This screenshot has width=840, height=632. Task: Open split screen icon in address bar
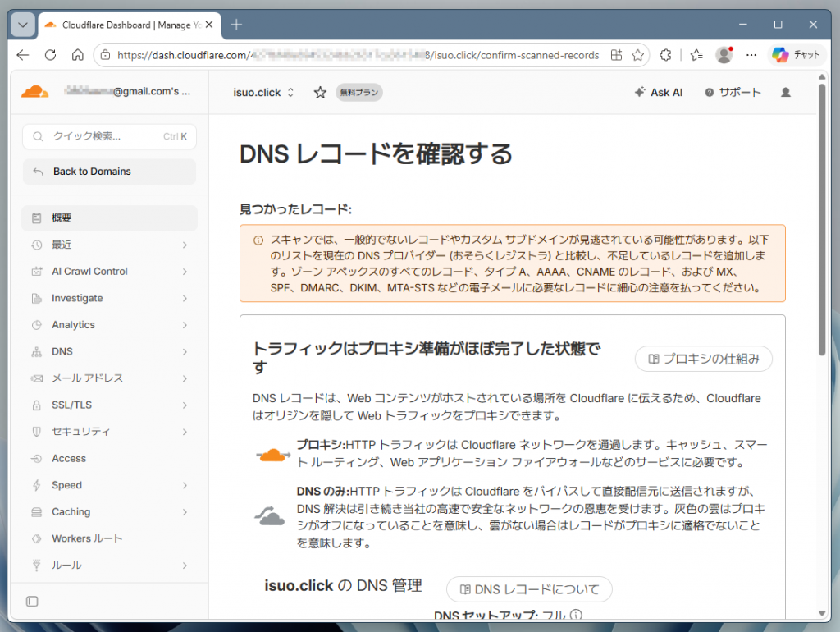click(x=616, y=55)
